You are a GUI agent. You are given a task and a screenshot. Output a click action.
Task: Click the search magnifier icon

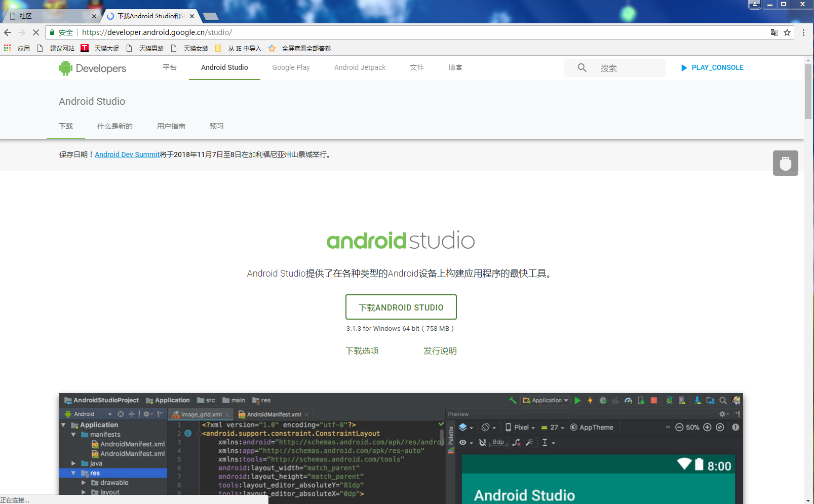[x=582, y=67]
